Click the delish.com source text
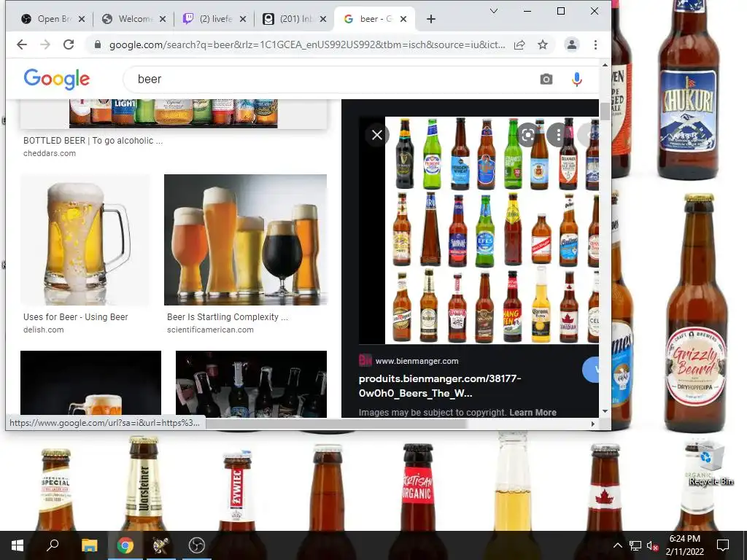 (43, 330)
